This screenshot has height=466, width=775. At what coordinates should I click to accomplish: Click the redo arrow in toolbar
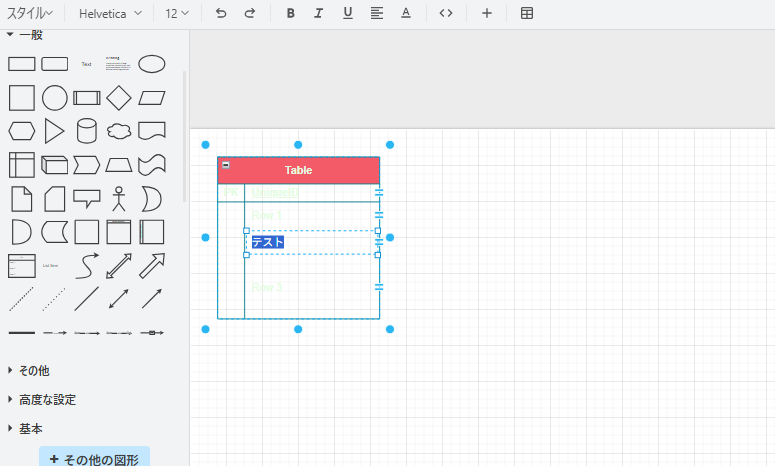coord(250,14)
